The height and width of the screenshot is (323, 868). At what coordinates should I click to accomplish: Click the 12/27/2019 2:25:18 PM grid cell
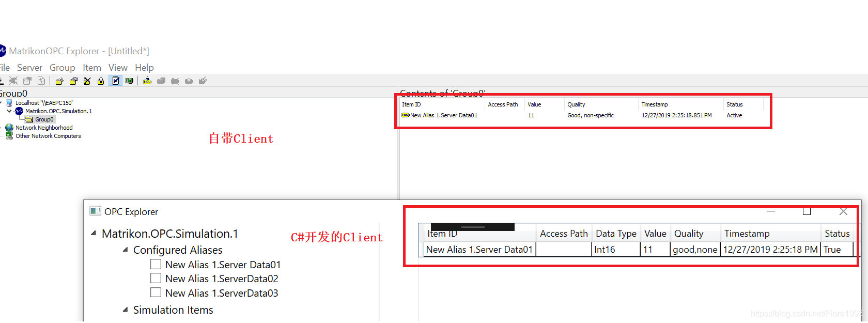[770, 250]
